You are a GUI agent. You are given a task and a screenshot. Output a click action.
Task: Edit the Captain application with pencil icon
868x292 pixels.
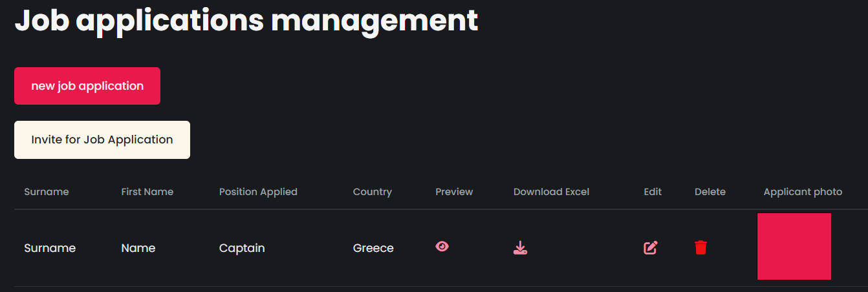[651, 247]
